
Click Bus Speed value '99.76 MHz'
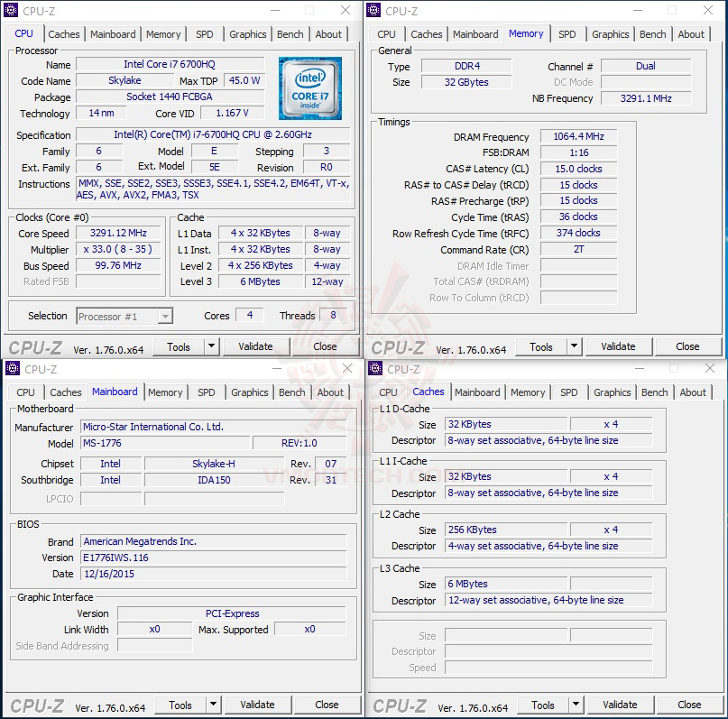tap(118, 265)
